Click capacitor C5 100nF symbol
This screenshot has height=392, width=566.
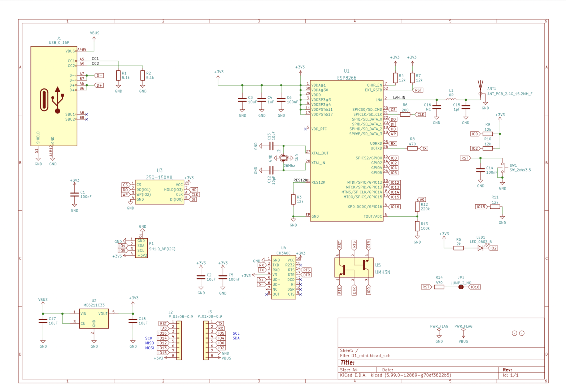tap(223, 277)
